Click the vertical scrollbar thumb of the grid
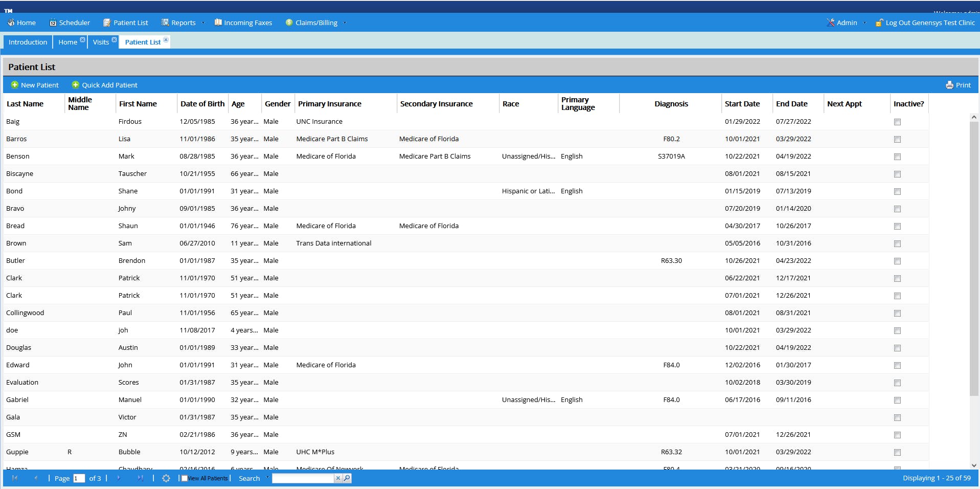Viewport: 980px width, 489px height. pos(974,258)
